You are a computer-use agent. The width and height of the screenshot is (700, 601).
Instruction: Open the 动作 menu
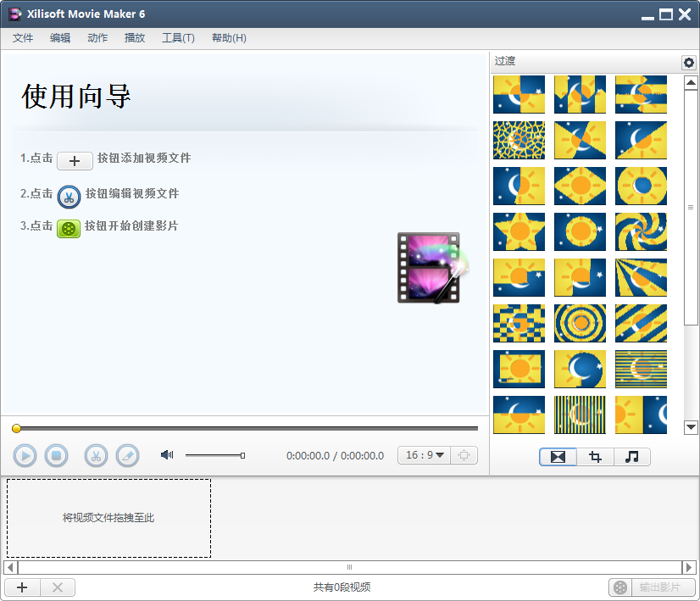(x=97, y=38)
